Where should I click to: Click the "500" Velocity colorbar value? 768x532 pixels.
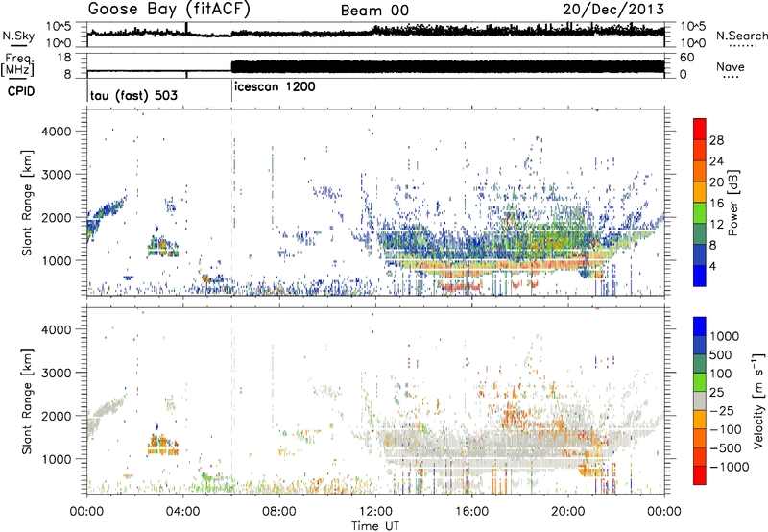click(721, 355)
